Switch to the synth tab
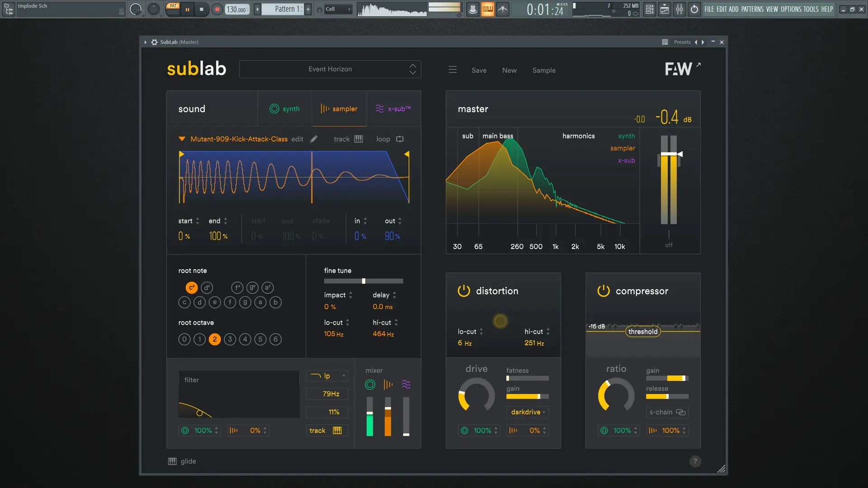This screenshot has height=488, width=868. 285,109
